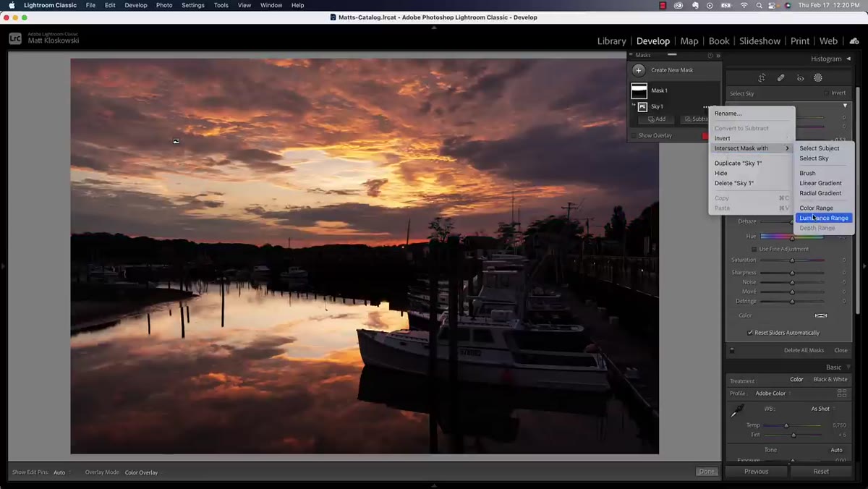
Task: Click Duplicate "Sky 1" menu entry
Action: point(738,163)
